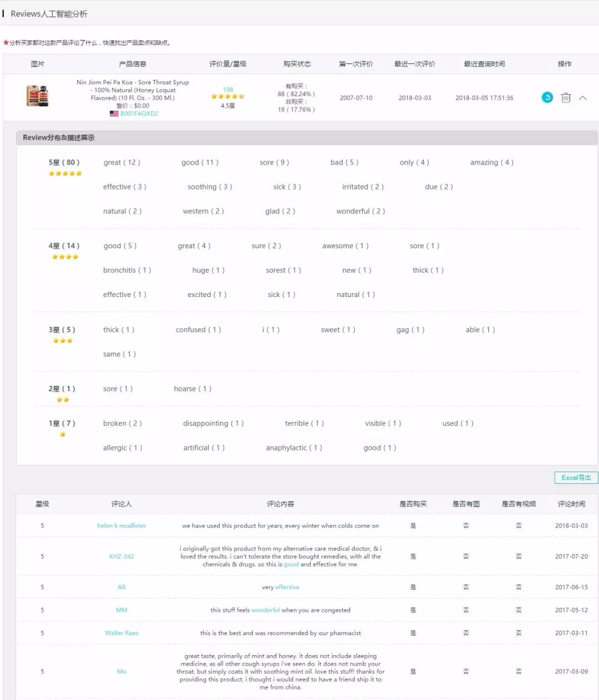Screen dimensions: 599x700
Task: Select keyword good (5) in 4-star row
Action: click(120, 246)
